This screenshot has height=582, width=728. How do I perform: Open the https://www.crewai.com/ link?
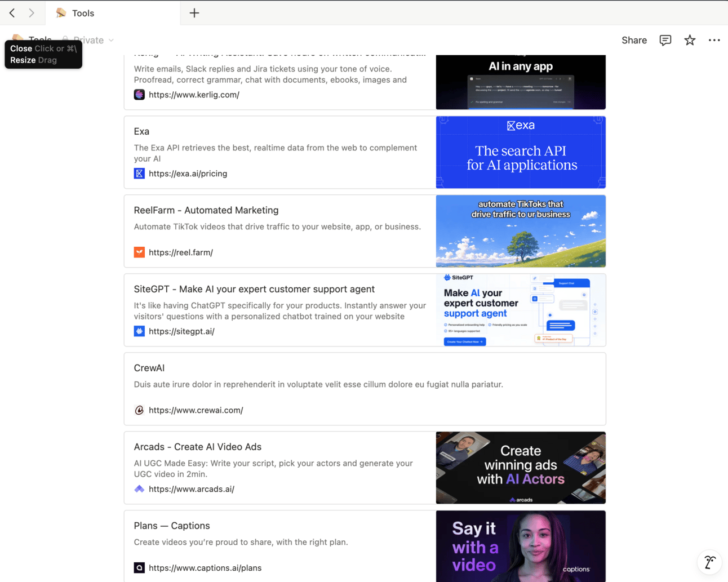(196, 410)
